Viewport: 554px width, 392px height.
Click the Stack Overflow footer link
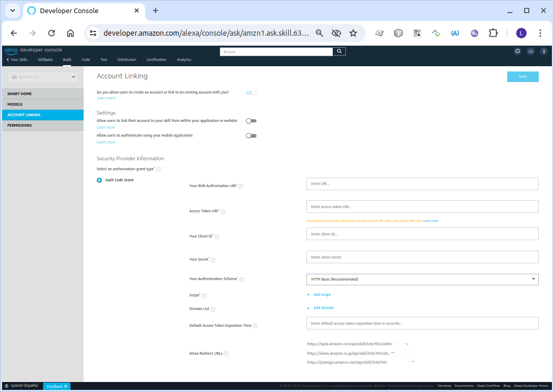pos(488,386)
